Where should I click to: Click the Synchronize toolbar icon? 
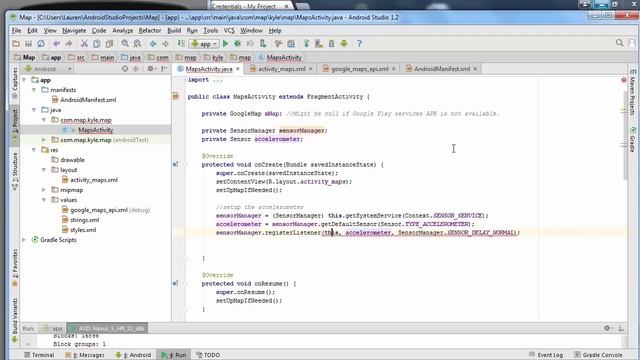coord(41,44)
